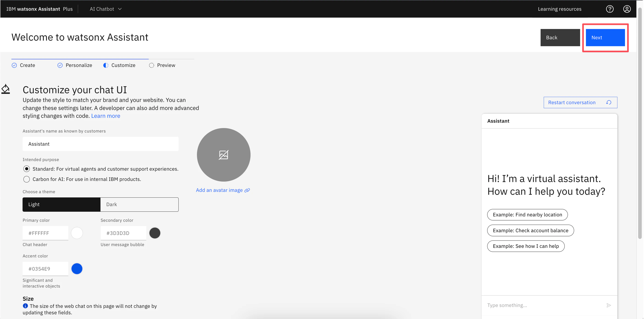Click the Preview step circle icon

[x=152, y=65]
